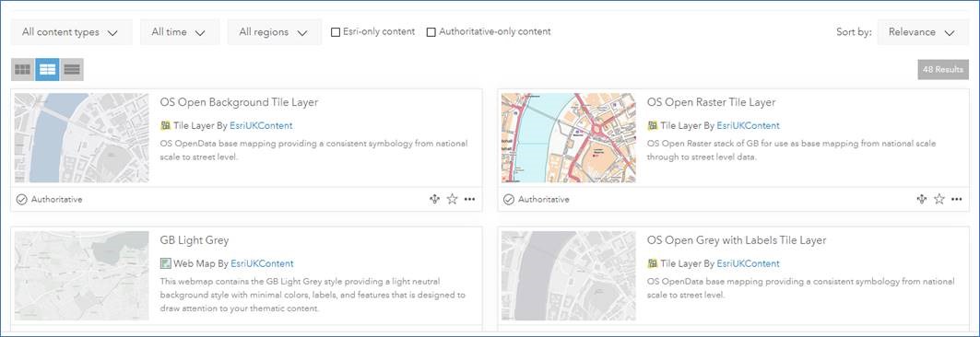The height and width of the screenshot is (337, 980).
Task: Click Web Map type icon on GB Light Grey
Action: pyautogui.click(x=165, y=263)
